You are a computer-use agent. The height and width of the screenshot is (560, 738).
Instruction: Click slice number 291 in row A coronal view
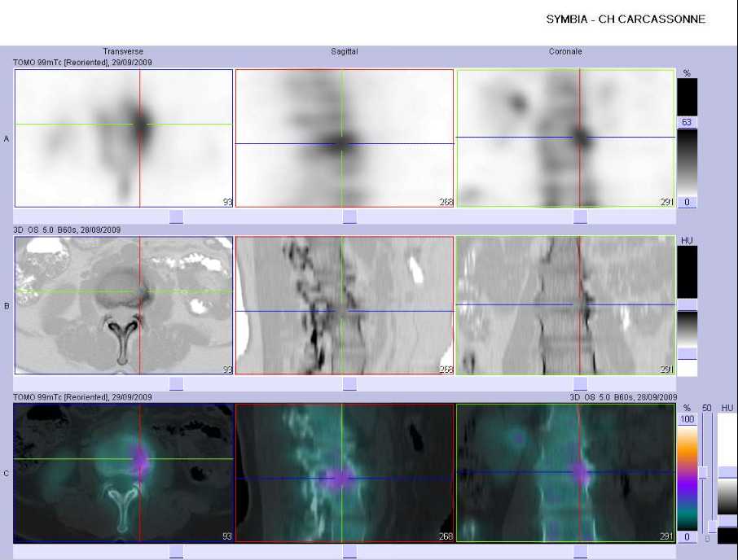click(667, 202)
